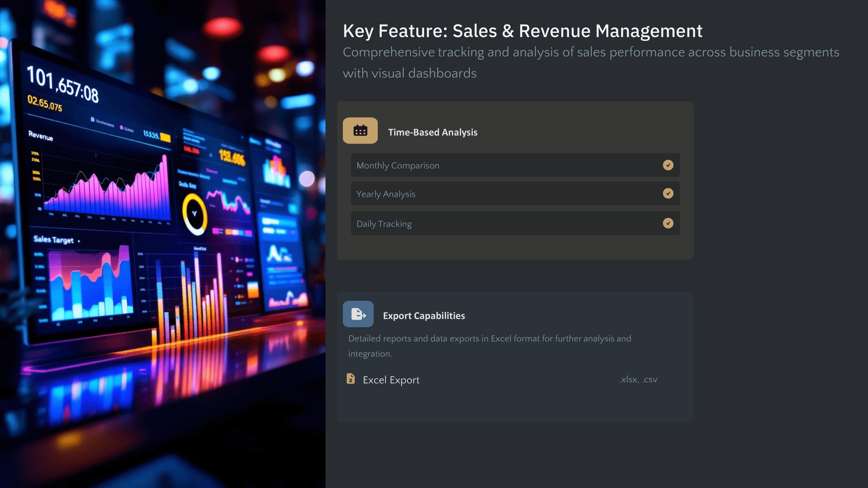Click the Time-Based Analysis heading
Image resolution: width=868 pixels, height=488 pixels.
pos(433,132)
